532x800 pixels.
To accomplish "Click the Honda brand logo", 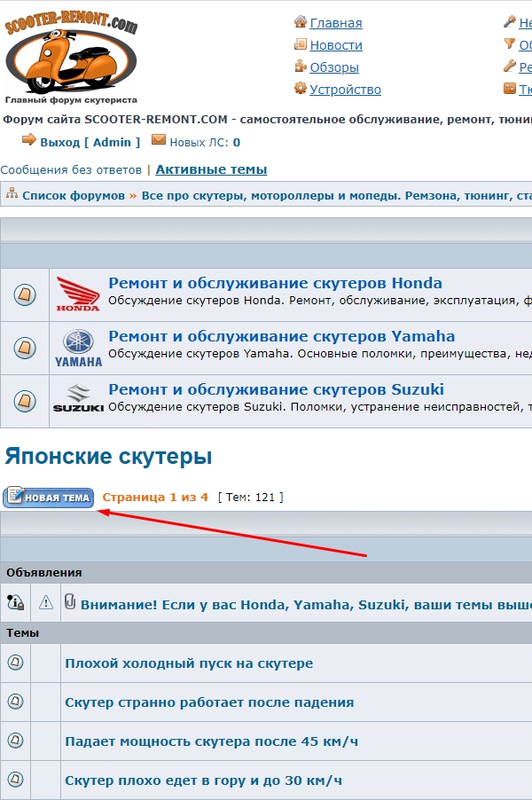I will [79, 294].
